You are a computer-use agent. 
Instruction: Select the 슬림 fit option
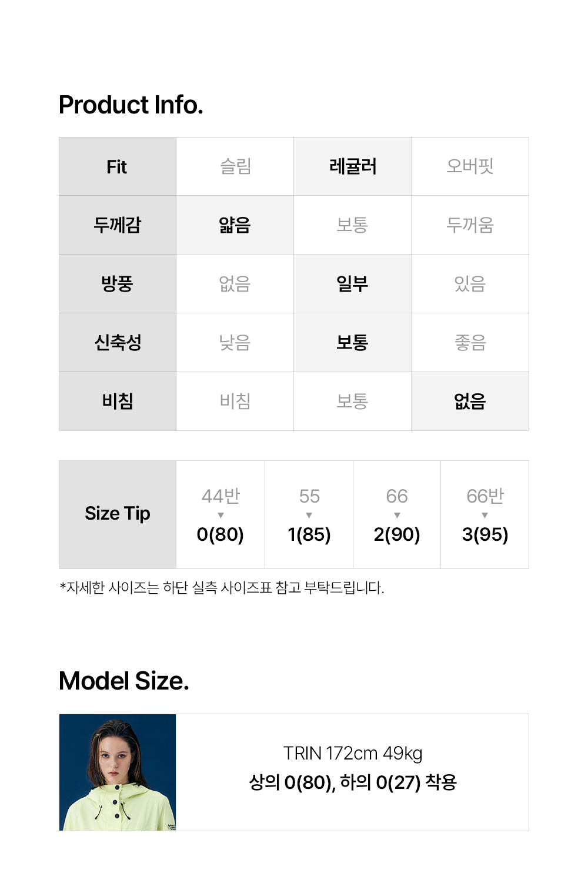coord(235,166)
